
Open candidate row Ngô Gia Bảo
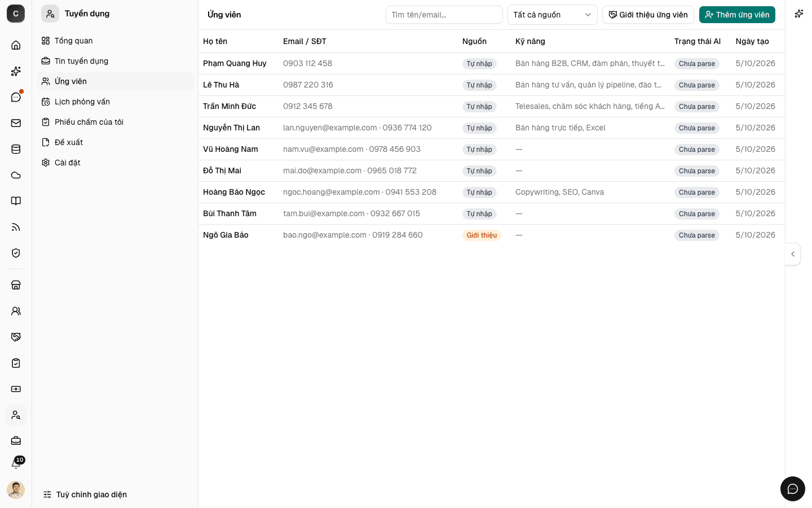pyautogui.click(x=491, y=235)
